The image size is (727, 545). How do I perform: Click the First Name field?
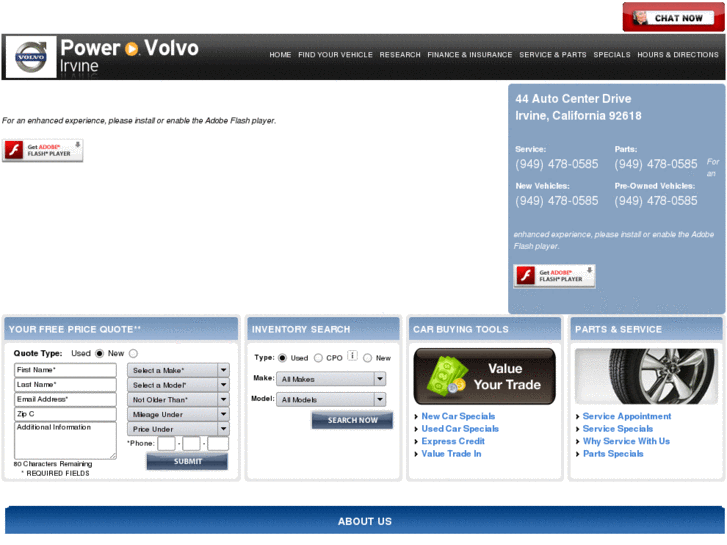point(65,370)
